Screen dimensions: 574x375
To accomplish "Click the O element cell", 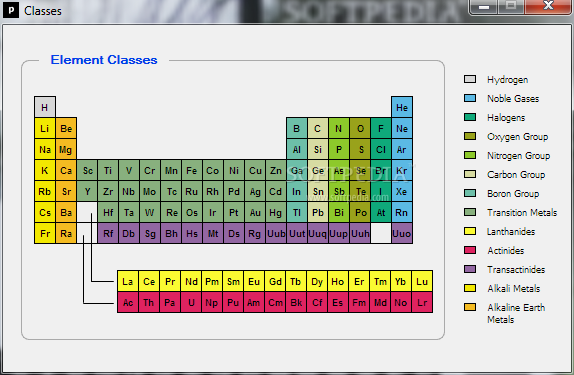I will 360,128.
